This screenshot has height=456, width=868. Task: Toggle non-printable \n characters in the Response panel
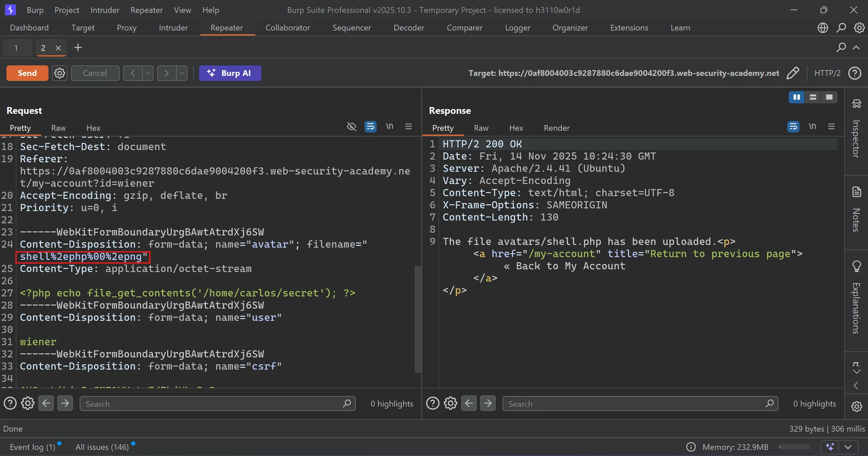pos(812,127)
